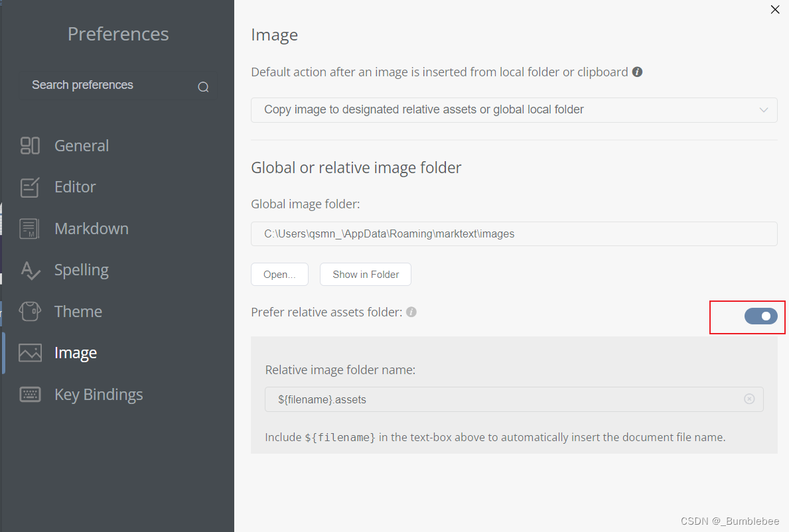Click the search magnifier icon
Screen dimensions: 789x532
(x=203, y=87)
